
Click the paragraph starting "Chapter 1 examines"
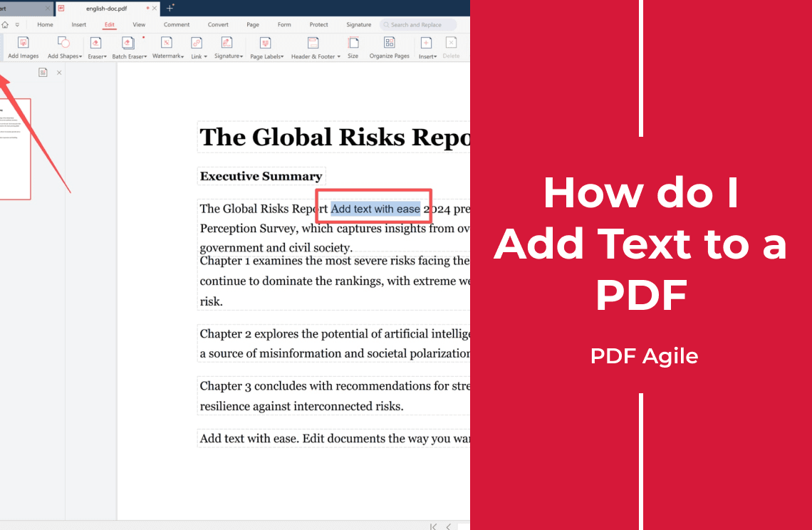[335, 281]
